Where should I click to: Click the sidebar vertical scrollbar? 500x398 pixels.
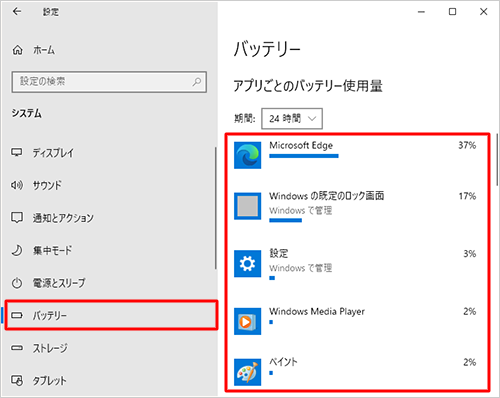[216, 208]
